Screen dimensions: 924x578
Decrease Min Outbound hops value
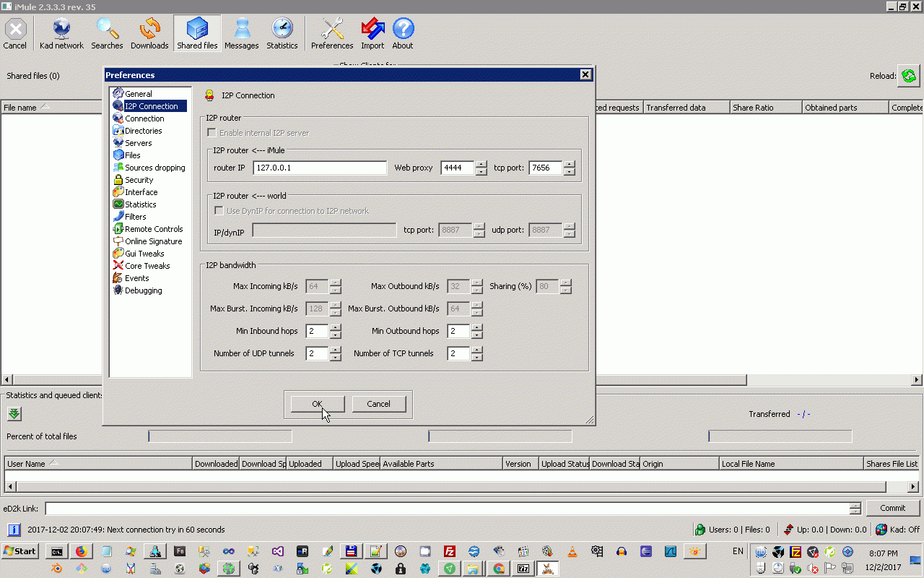point(476,335)
